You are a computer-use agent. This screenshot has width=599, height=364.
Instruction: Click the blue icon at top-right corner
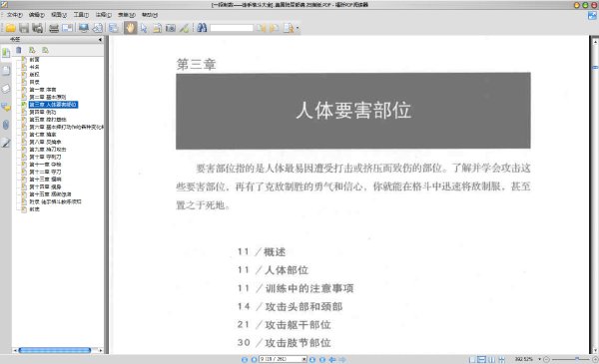[x=592, y=15]
